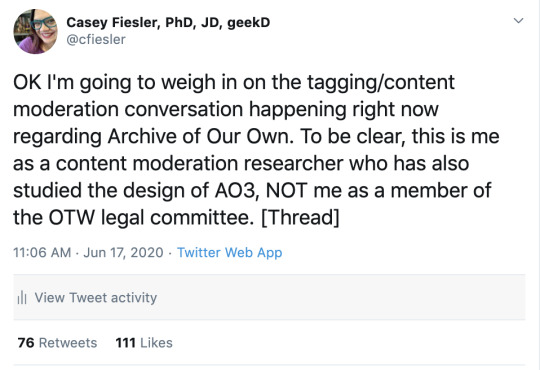Click the 11:06 AM timestamp
Image resolution: width=540 pixels, height=370 pixels.
[x=42, y=253]
